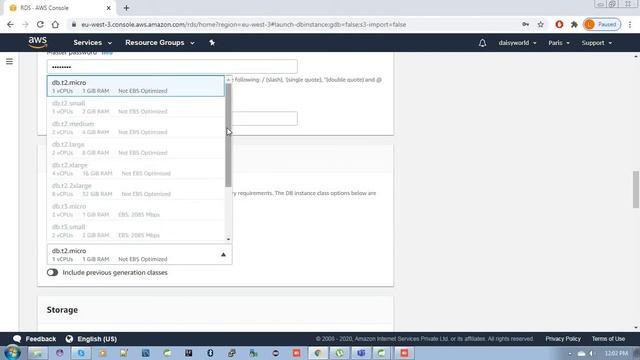
Task: Open the Resource Groups menu
Action: click(160, 42)
